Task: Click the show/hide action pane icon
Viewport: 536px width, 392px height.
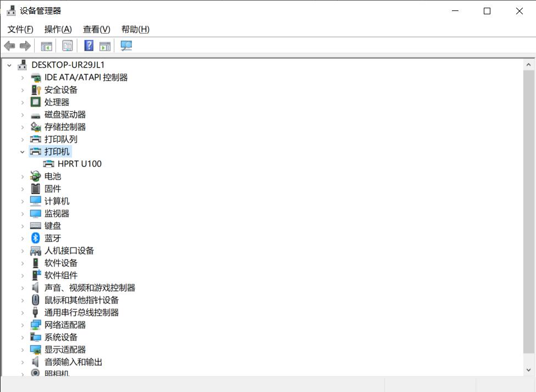Action: [105, 46]
